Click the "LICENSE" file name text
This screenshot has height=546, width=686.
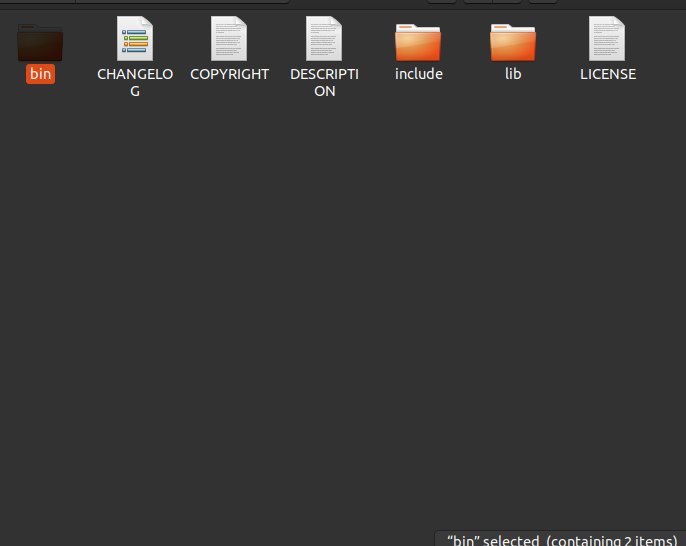pos(608,74)
